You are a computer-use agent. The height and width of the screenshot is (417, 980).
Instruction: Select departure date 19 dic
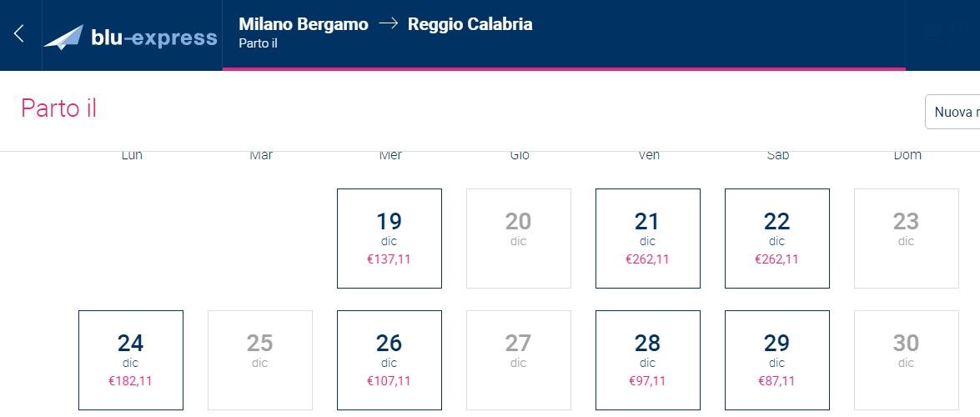389,238
